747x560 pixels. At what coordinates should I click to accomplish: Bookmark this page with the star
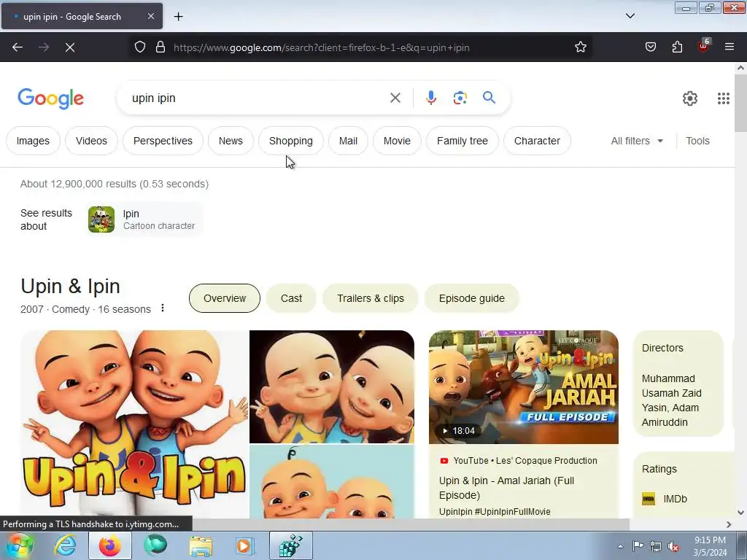pos(580,47)
